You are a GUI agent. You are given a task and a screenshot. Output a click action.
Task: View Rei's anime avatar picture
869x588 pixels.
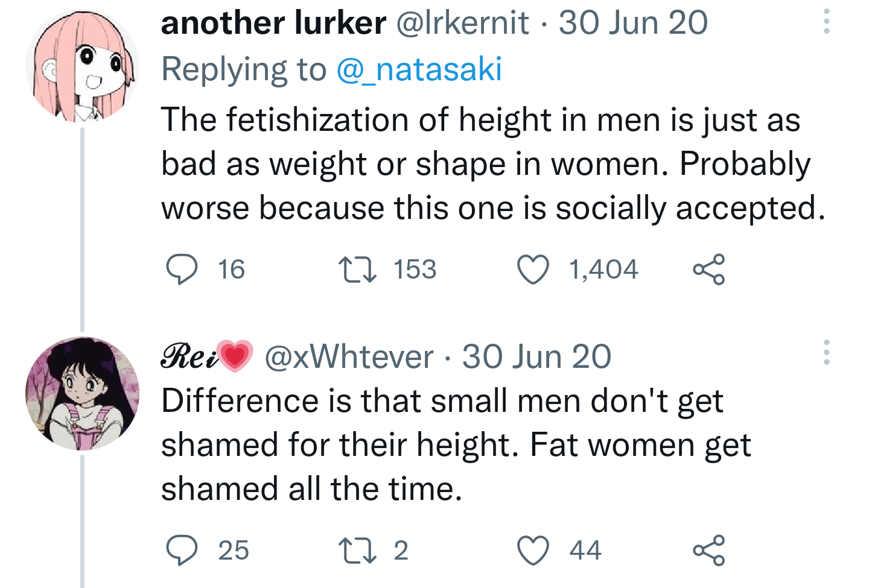click(x=83, y=393)
